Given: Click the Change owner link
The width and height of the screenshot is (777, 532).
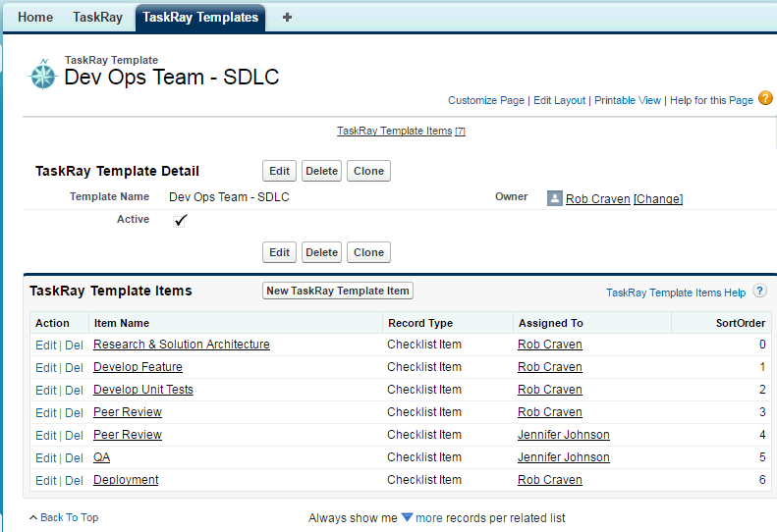Looking at the screenshot, I should [x=658, y=198].
